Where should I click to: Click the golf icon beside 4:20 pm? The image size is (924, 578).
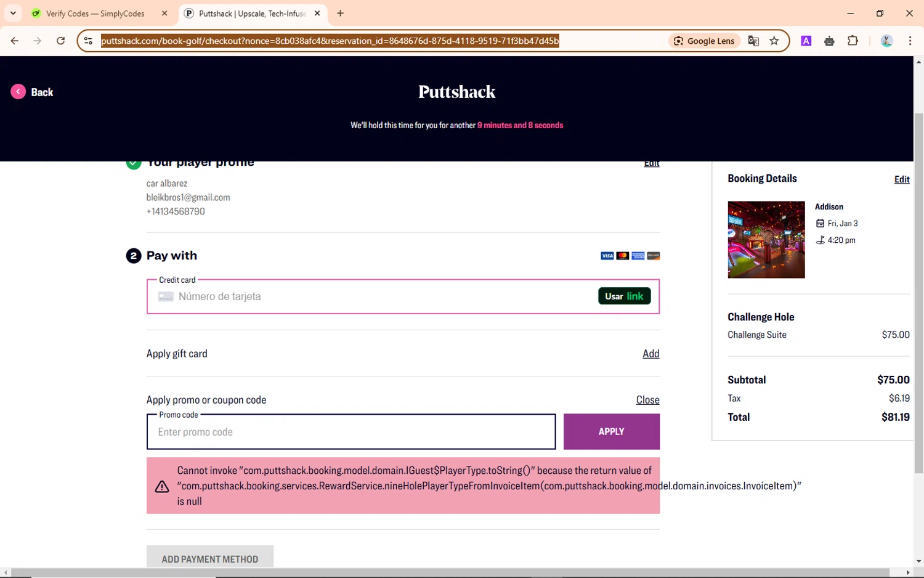click(x=820, y=240)
